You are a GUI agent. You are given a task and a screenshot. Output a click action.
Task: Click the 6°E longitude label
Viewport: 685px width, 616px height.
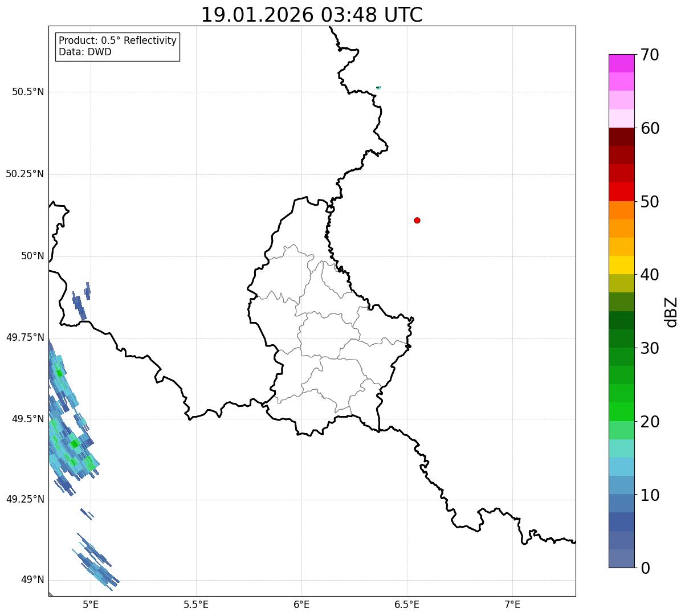(x=301, y=605)
